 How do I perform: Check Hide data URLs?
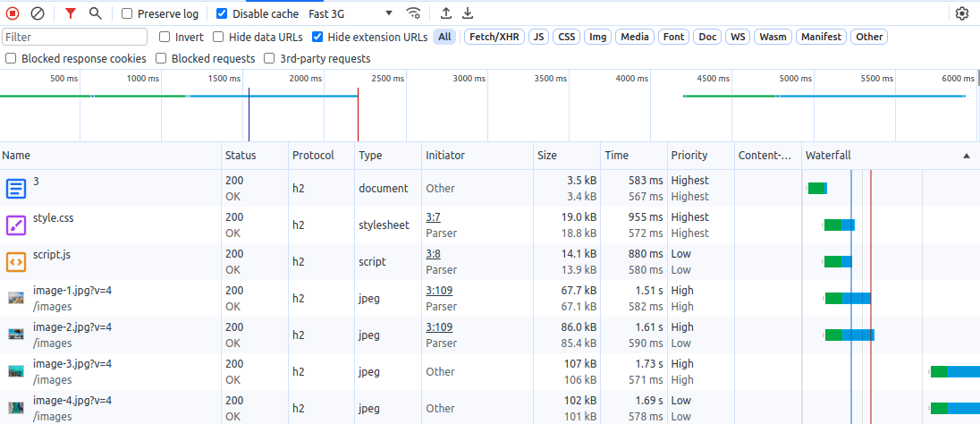[x=218, y=37]
